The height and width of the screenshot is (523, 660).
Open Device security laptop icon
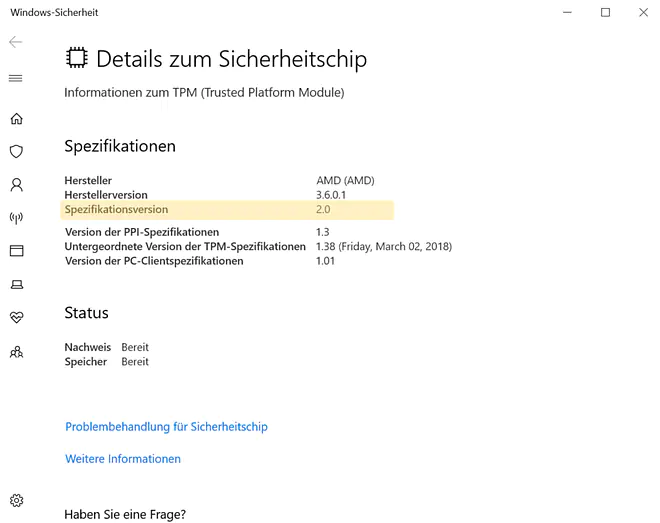coord(16,284)
